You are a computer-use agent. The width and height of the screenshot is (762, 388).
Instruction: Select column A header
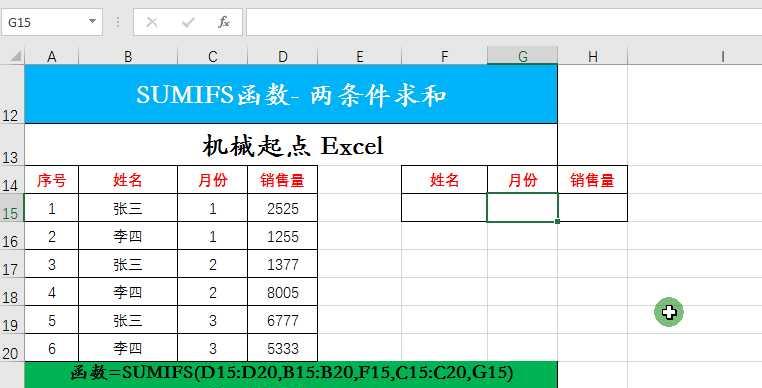[x=51, y=56]
